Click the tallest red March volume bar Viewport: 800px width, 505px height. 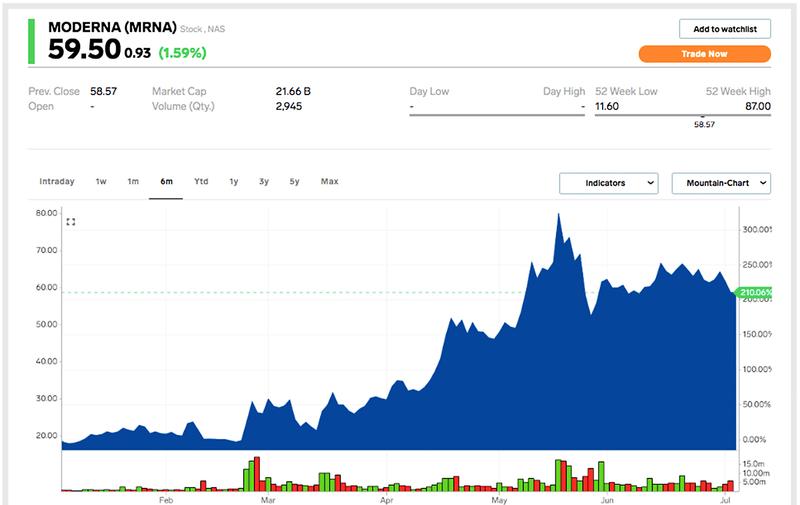coord(257,474)
